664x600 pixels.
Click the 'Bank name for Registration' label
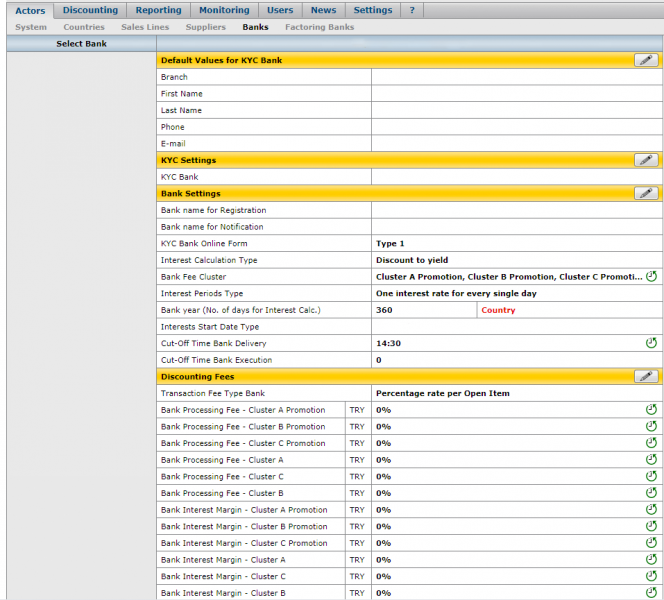tap(213, 210)
